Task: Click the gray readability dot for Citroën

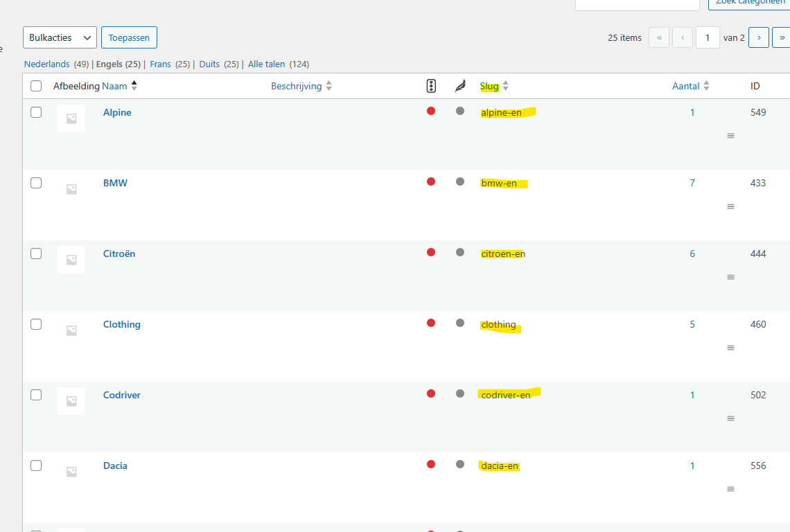Action: coord(460,252)
